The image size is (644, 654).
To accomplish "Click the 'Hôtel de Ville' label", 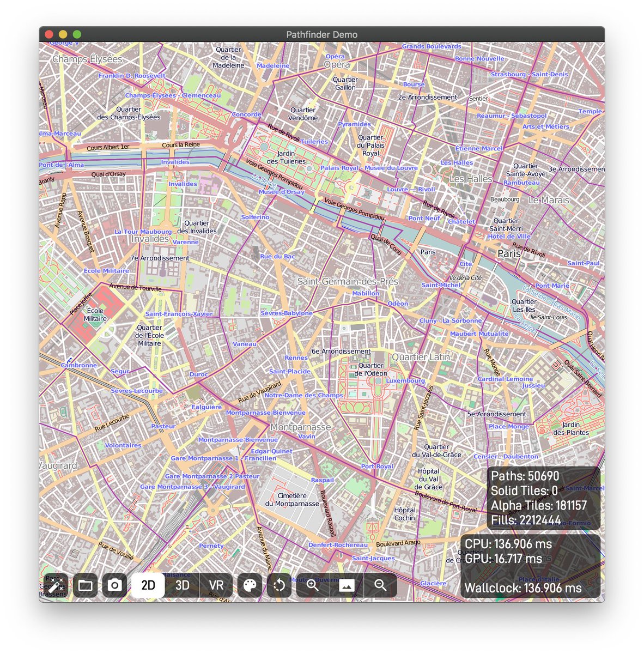I will [509, 237].
